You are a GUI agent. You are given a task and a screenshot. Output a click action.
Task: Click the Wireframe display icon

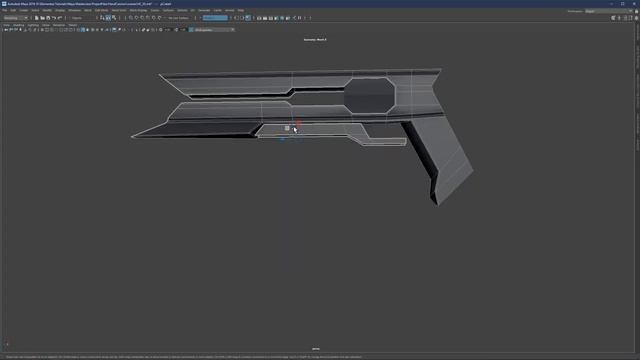[x=78, y=30]
